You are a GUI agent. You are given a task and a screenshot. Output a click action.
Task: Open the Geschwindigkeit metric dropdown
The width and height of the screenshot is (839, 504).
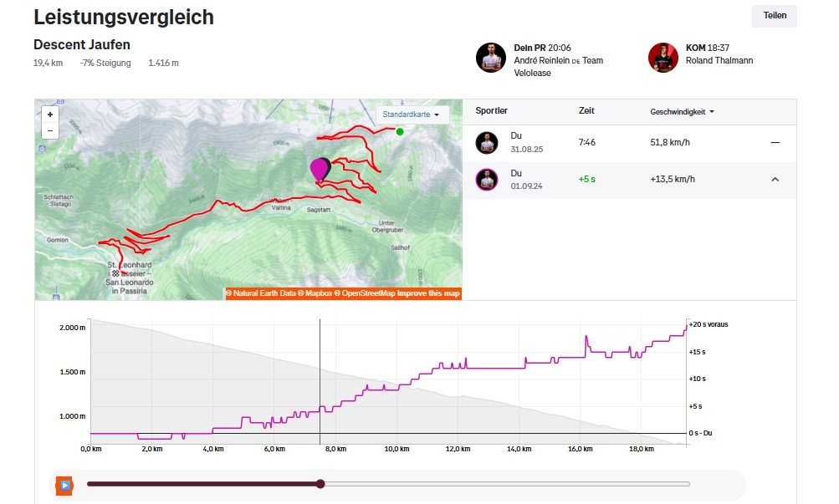pos(682,111)
